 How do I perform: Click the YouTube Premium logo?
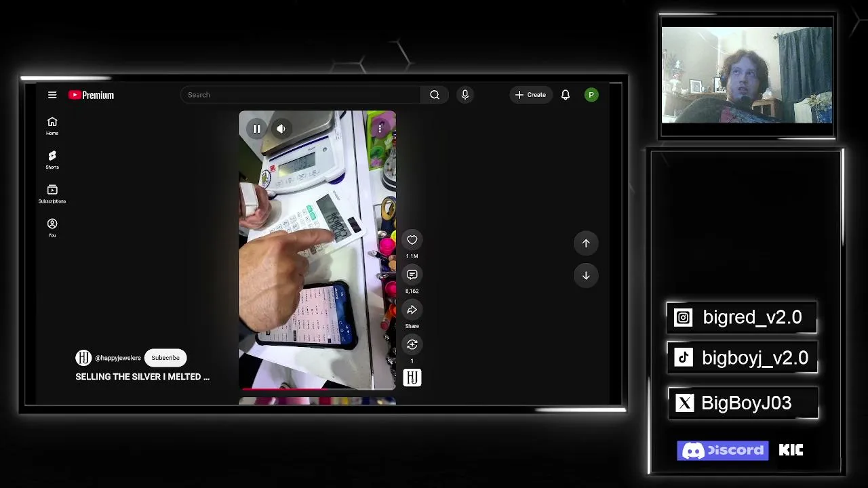point(91,95)
